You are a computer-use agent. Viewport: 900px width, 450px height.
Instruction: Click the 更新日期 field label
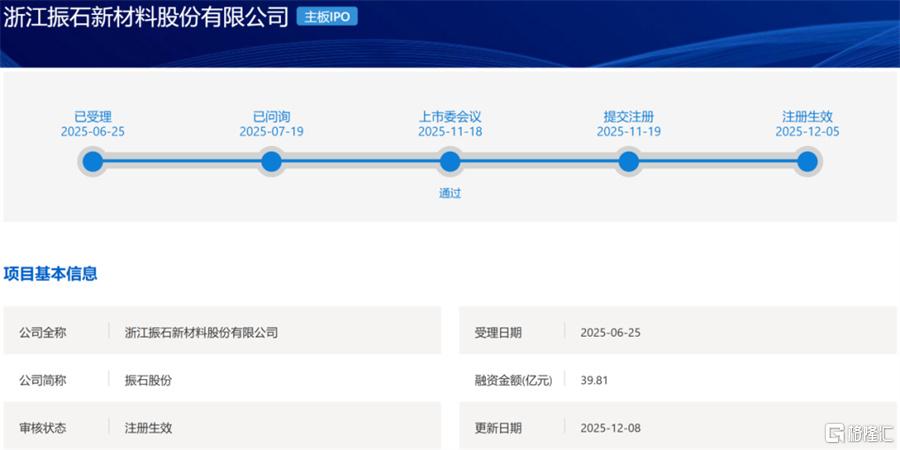point(498,428)
